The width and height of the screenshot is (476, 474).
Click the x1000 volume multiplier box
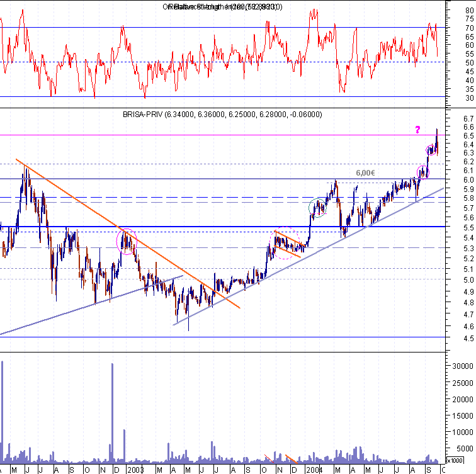tap(455, 460)
